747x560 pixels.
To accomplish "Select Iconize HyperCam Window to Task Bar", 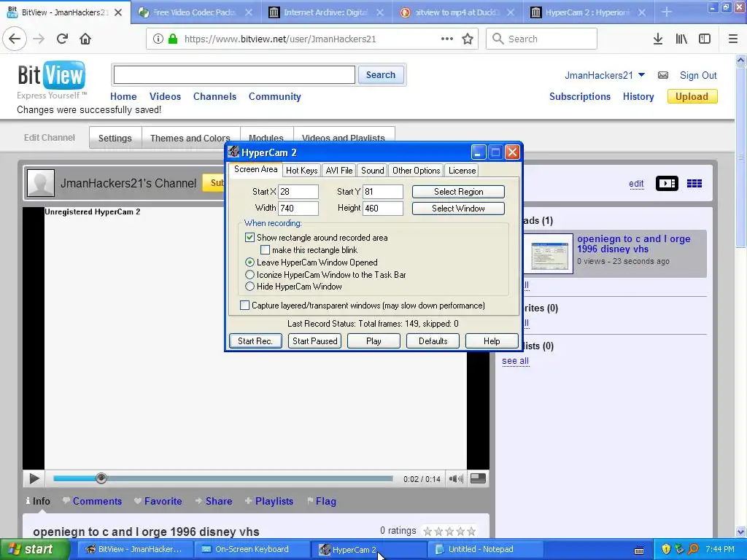I will (x=249, y=275).
